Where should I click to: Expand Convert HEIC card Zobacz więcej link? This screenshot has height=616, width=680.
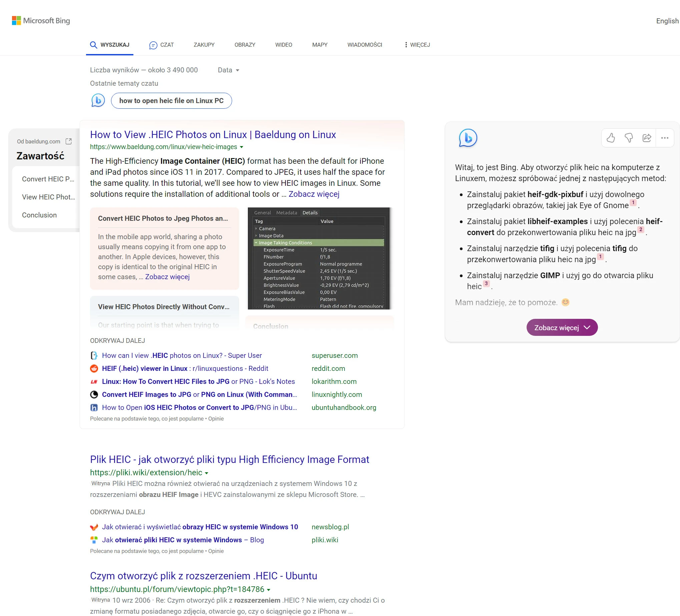(x=167, y=276)
